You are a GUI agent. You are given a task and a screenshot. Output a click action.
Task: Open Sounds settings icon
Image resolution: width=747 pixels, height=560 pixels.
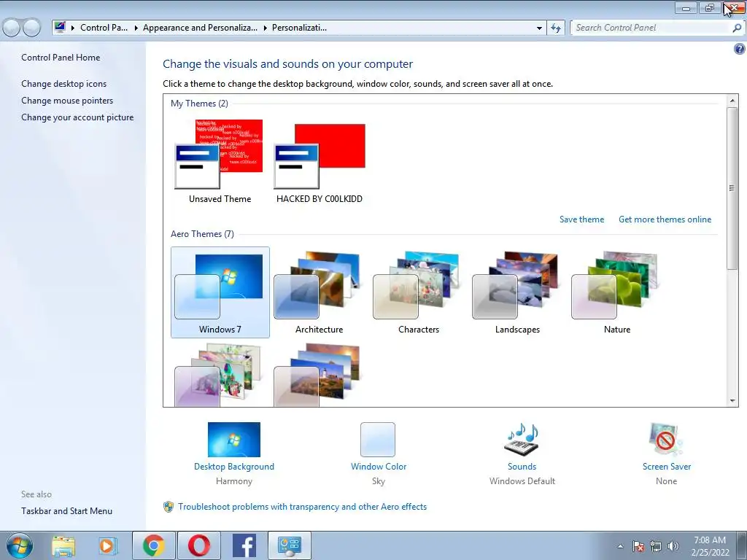[x=522, y=439]
